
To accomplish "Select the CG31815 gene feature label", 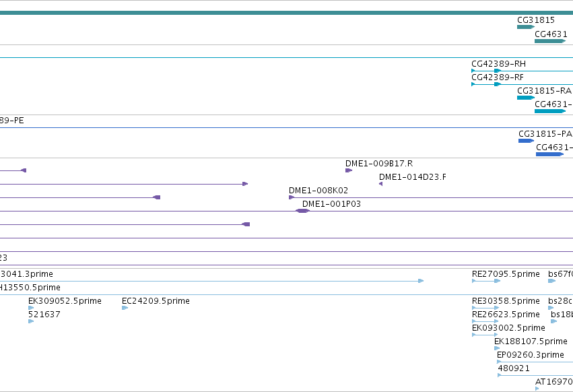I will [536, 20].
